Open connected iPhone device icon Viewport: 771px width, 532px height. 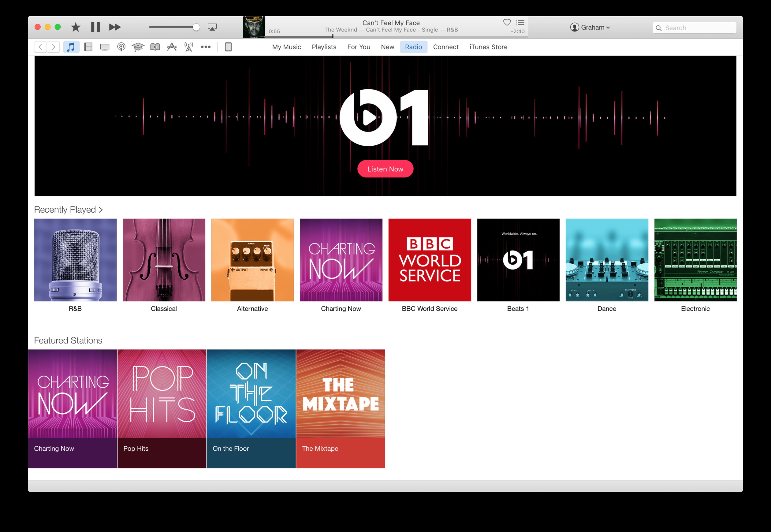click(x=228, y=47)
